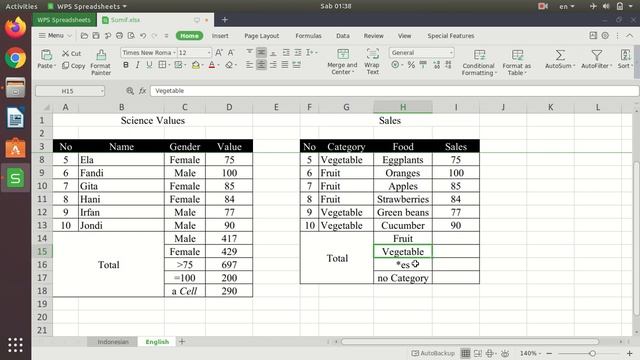Image resolution: width=640 pixels, height=360 pixels.
Task: Expand the H15 Name Box dropdown
Action: [x=102, y=91]
